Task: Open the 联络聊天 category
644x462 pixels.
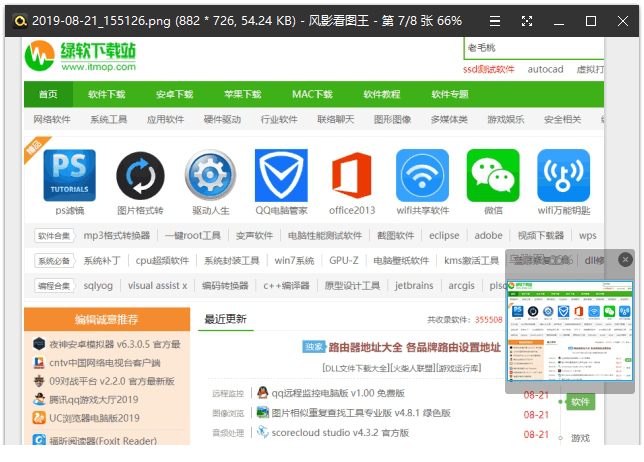Action: [336, 120]
